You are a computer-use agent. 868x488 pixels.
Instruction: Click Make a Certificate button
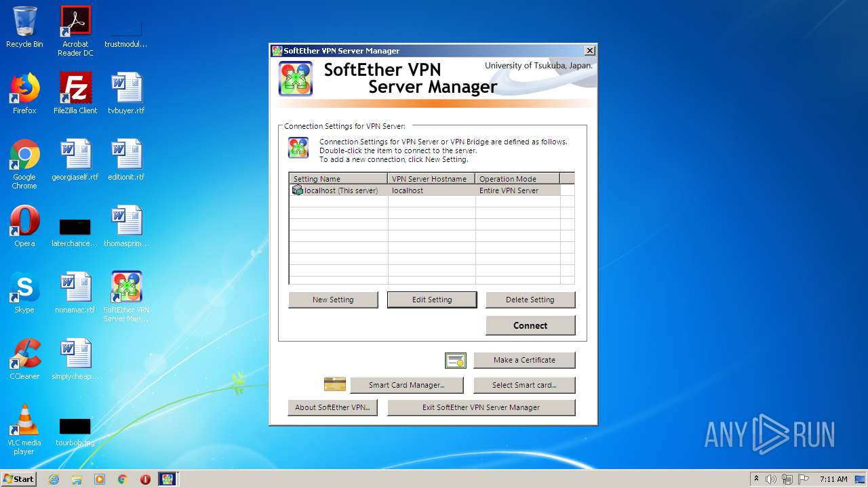pyautogui.click(x=524, y=360)
